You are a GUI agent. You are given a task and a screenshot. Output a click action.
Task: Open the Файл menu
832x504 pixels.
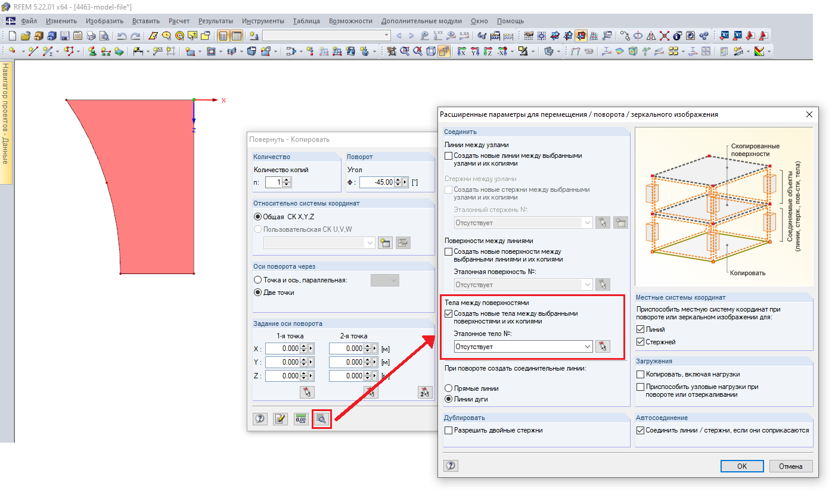click(29, 21)
